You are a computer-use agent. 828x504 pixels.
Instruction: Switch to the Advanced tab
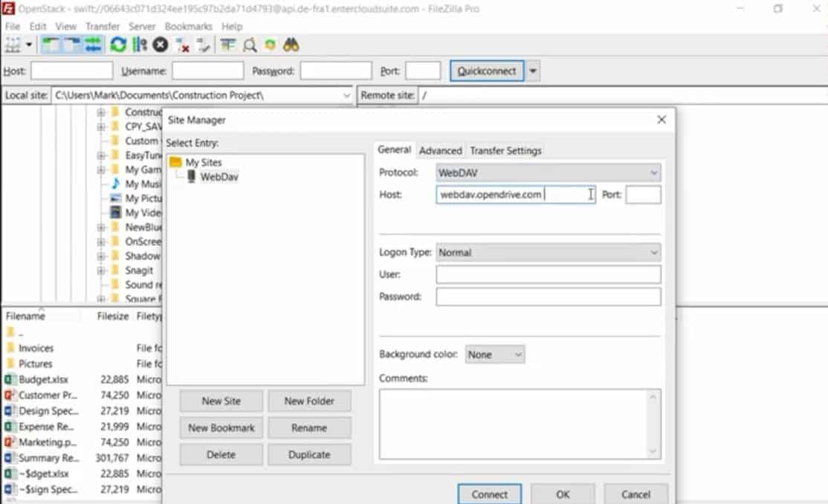(x=441, y=151)
